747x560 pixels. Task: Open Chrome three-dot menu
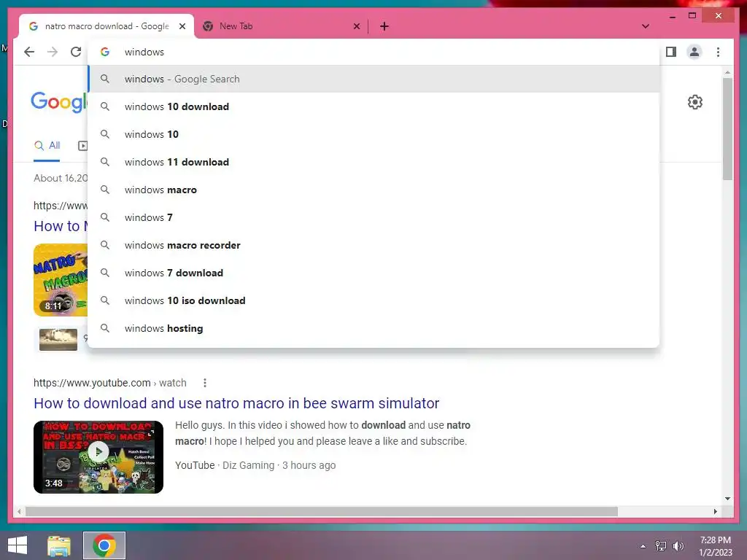tap(718, 52)
